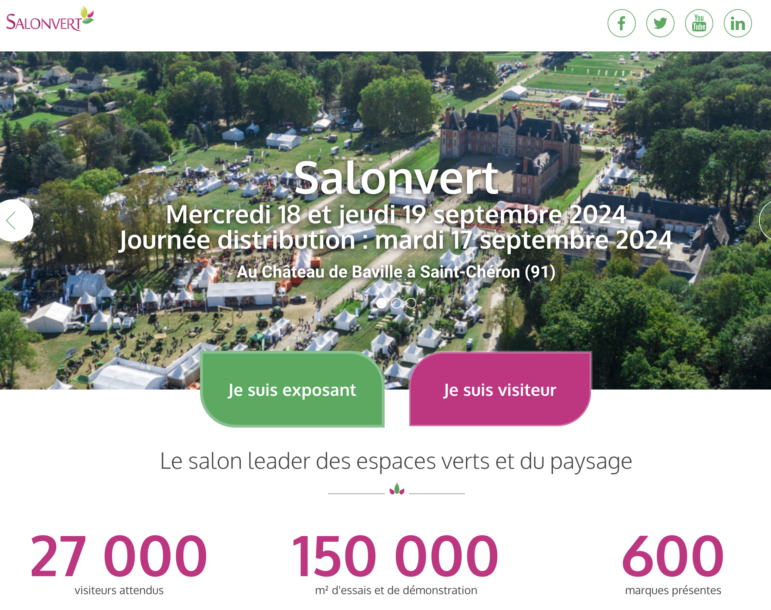The height and width of the screenshot is (610, 771).
Task: Click the Journée distribution date line
Action: coord(396,240)
